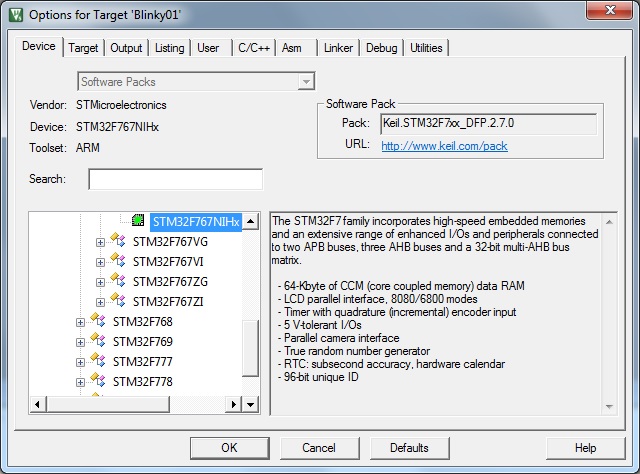This screenshot has height=474, width=640.
Task: Open the Utilities tab
Action: click(426, 48)
